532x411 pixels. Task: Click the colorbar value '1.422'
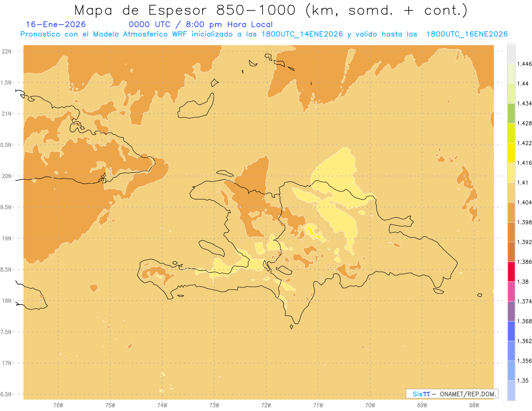525,143
